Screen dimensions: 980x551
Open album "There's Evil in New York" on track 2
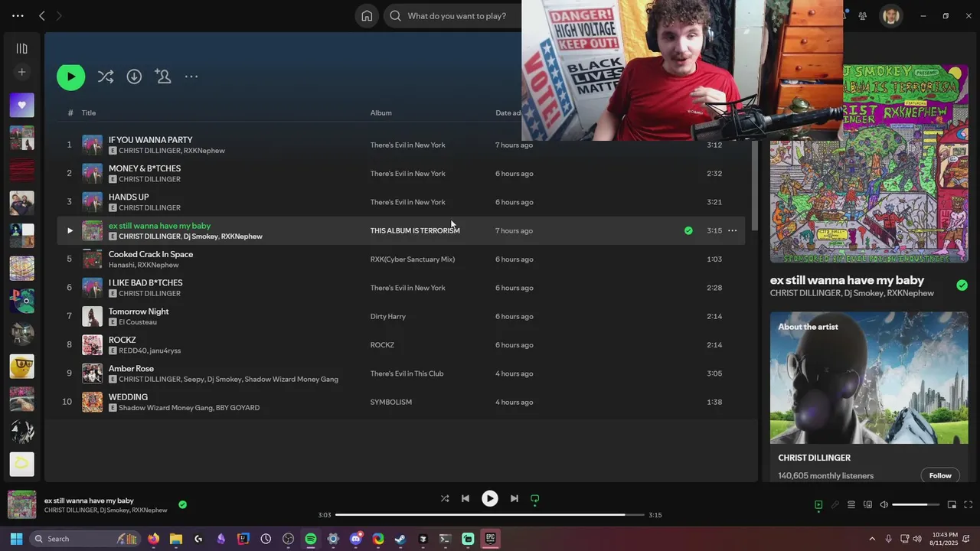tap(407, 174)
